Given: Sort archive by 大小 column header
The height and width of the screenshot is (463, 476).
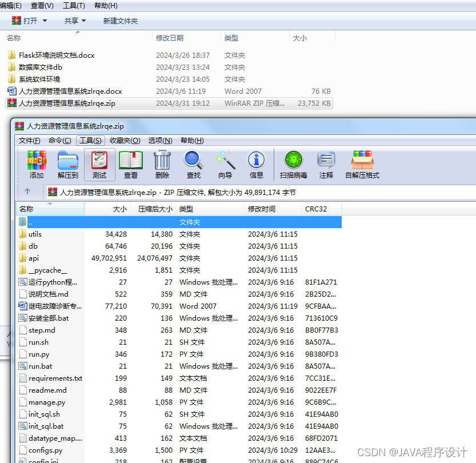Looking at the screenshot, I should pyautogui.click(x=107, y=209).
